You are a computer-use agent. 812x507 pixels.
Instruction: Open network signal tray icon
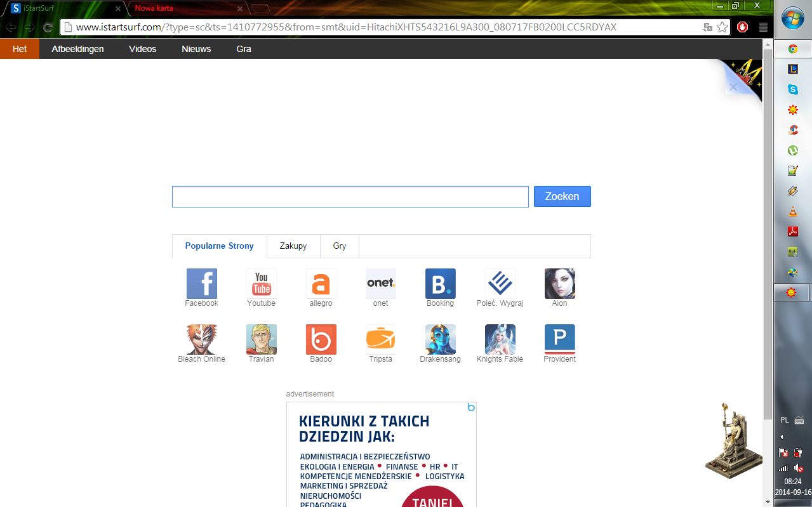pos(783,468)
